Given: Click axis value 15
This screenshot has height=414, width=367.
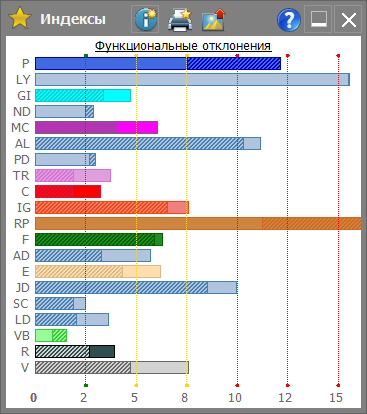Looking at the screenshot, I should (x=336, y=398).
